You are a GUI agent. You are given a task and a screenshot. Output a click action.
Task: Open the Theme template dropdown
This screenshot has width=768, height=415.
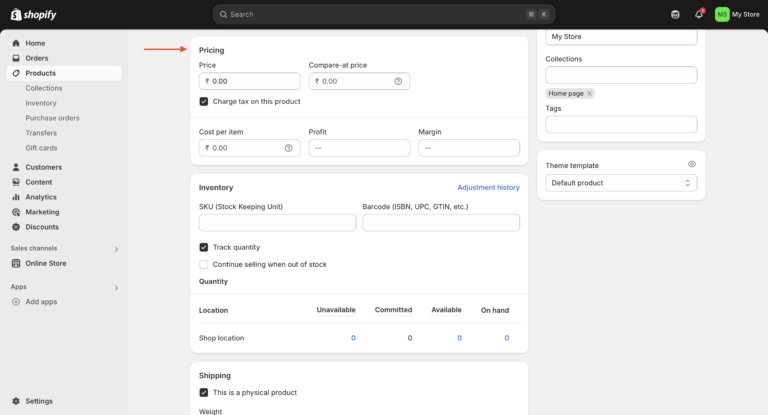pyautogui.click(x=621, y=183)
